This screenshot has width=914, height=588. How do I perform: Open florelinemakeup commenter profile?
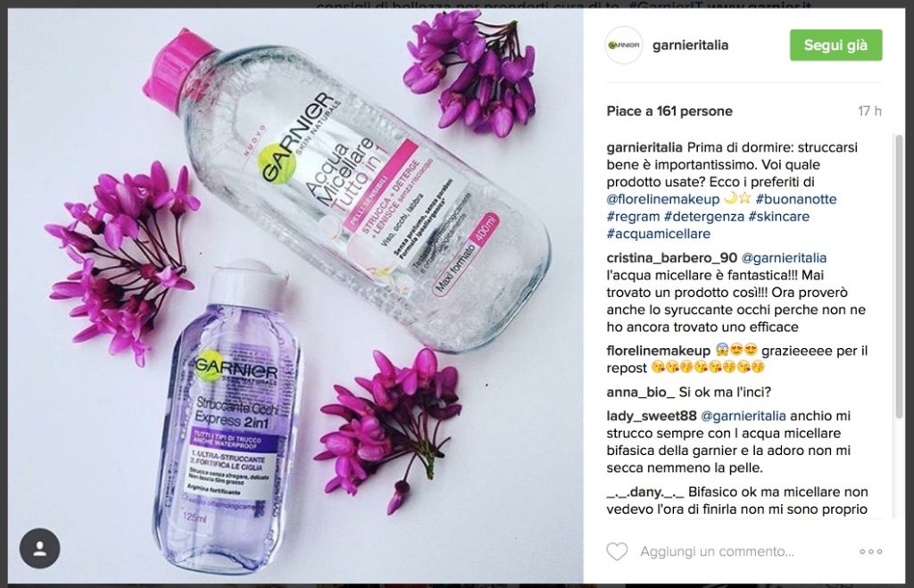(x=658, y=351)
